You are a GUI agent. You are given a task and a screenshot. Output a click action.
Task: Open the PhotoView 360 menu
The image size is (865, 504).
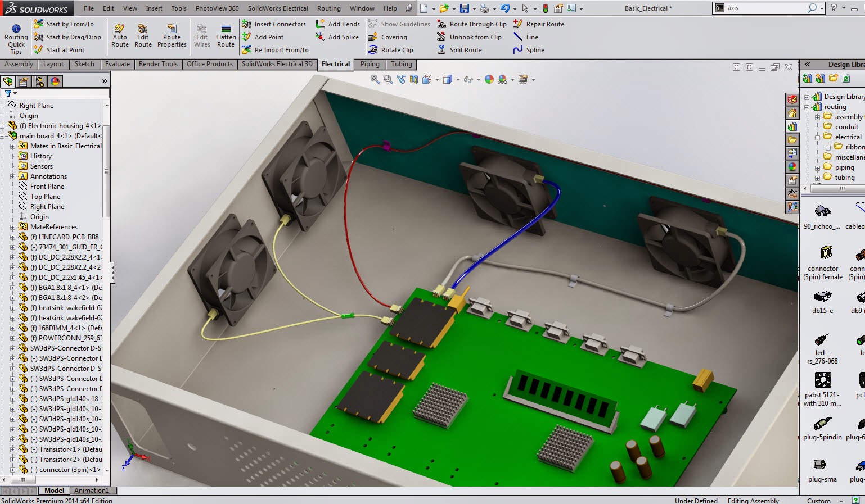(x=217, y=8)
